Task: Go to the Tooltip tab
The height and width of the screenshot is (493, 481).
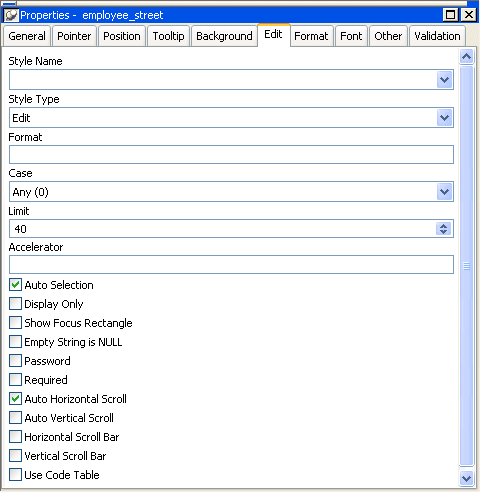Action: pyautogui.click(x=168, y=36)
